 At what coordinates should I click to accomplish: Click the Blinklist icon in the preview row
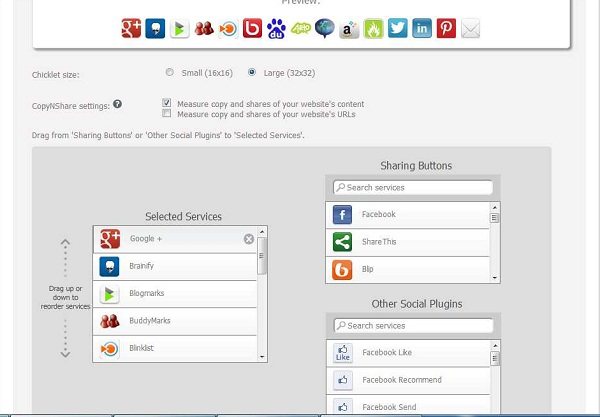(228, 29)
